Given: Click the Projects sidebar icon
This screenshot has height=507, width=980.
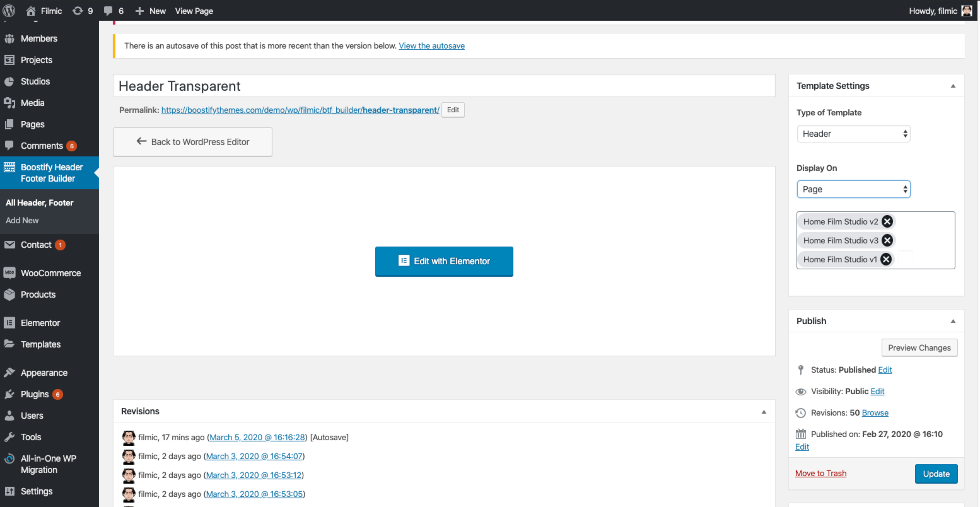Looking at the screenshot, I should (x=9, y=60).
